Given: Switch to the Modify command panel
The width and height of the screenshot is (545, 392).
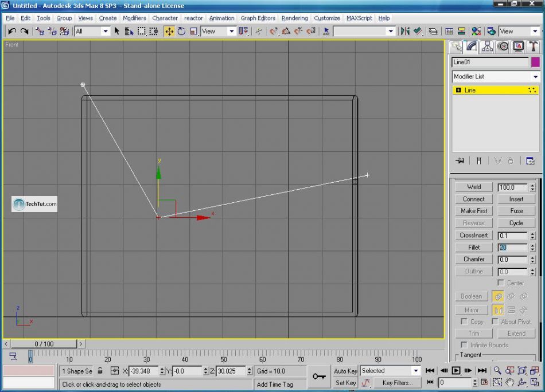Looking at the screenshot, I should [472, 47].
